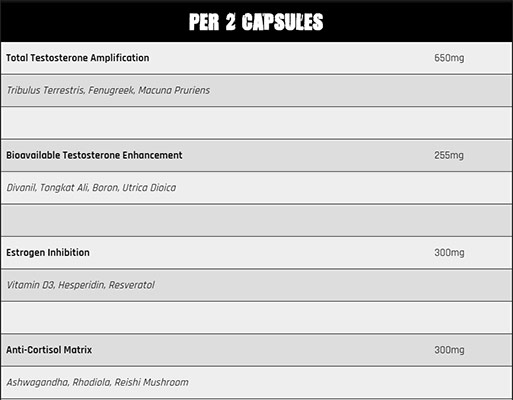
Task: Select Tribulus Terrestris, Fenugreek, Macuna Pruriens ingredients
Action: pyautogui.click(x=108, y=90)
